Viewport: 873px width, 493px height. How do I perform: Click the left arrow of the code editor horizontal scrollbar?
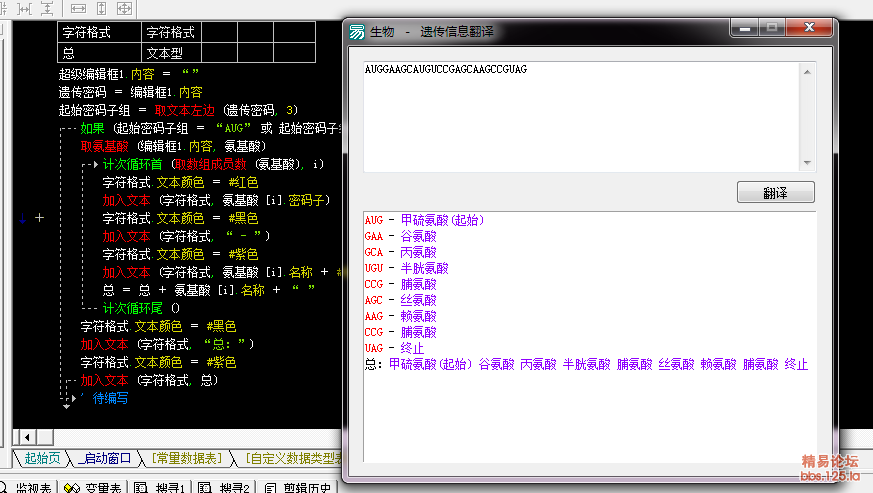click(x=27, y=437)
